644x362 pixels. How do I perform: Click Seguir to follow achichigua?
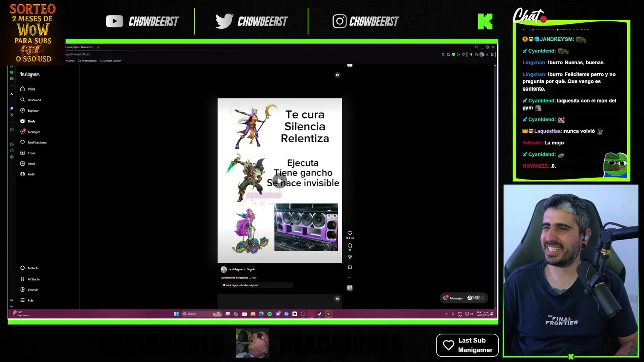251,269
